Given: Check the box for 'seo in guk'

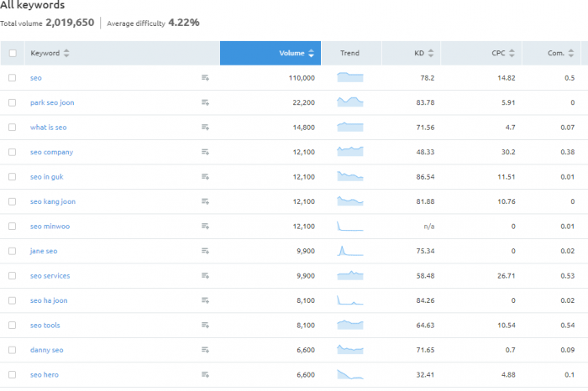Looking at the screenshot, I should coord(13,177).
